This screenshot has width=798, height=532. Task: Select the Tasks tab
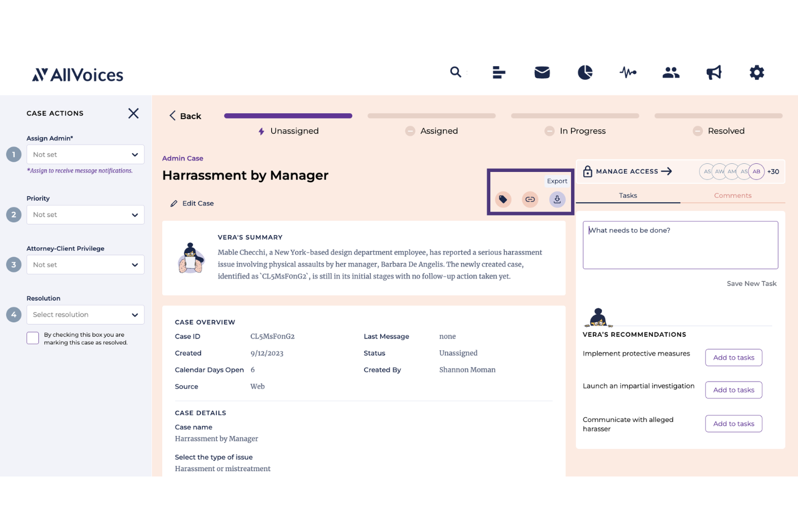[628, 195]
